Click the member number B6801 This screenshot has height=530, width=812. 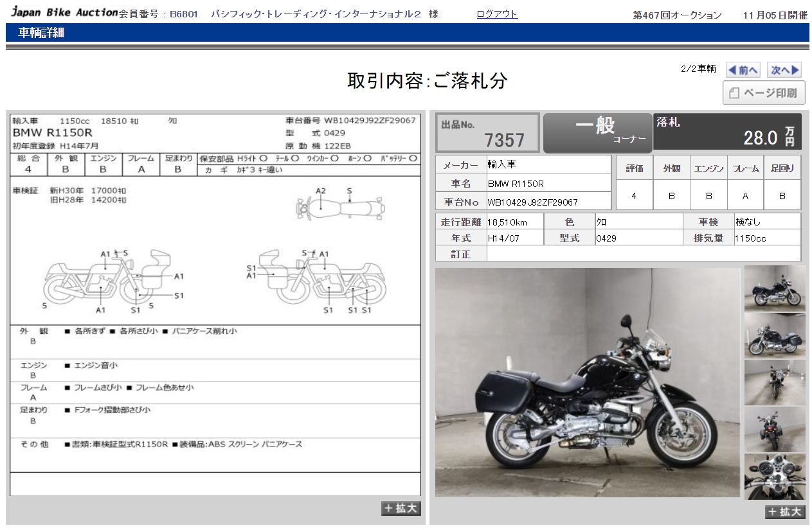(184, 13)
